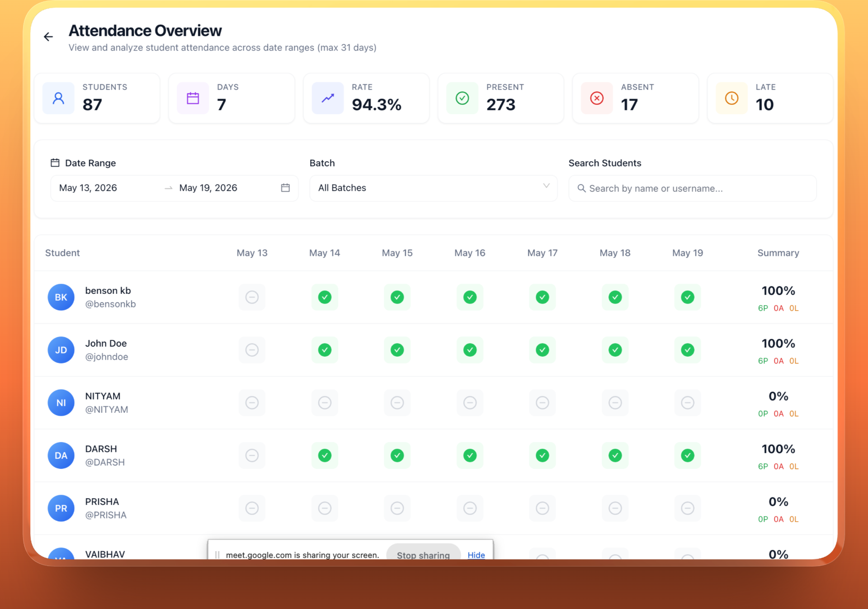
Task: Click DARSH's May 16 present check
Action: (470, 455)
